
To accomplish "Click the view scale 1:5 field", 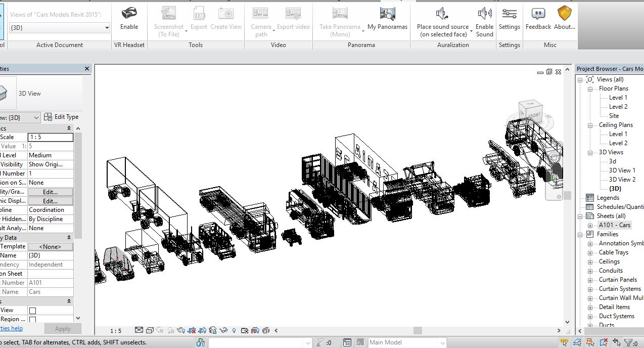I will [x=50, y=137].
